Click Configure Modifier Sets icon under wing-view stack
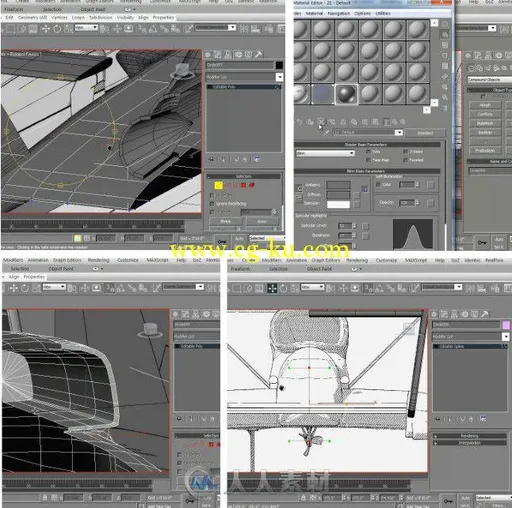This screenshot has width=512, height=508. (x=257, y=160)
